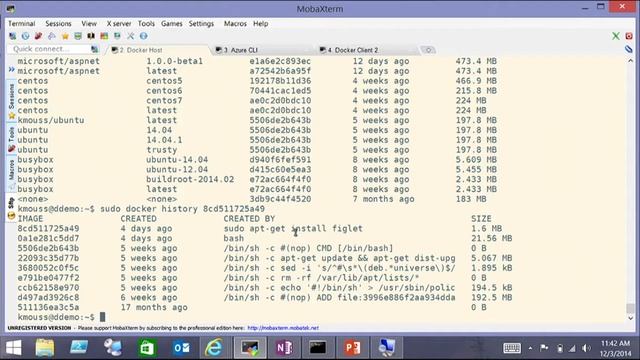
Task: Click the '192.5 MB' size value
Action: pos(491,298)
